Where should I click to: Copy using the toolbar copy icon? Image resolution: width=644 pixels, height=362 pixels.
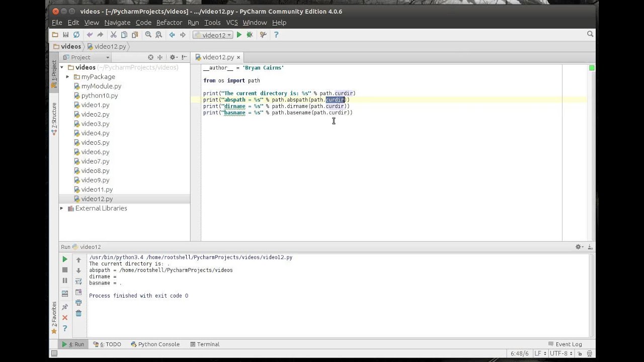(124, 35)
